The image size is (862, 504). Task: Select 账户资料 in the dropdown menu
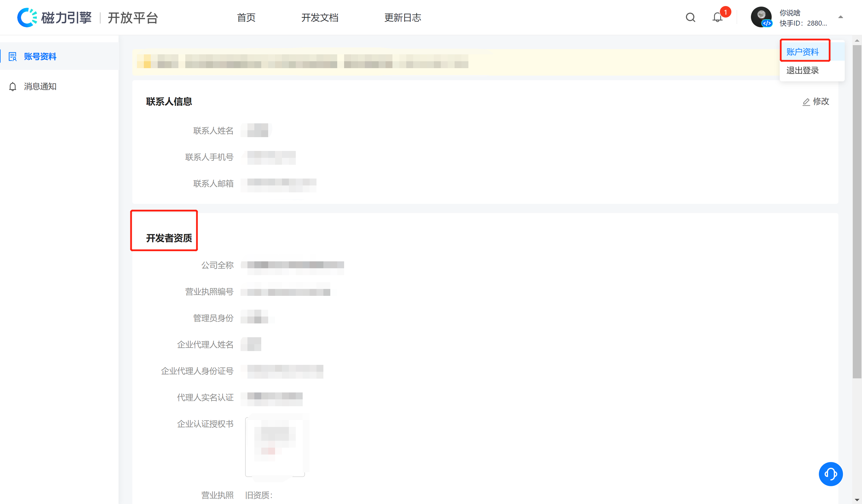[x=802, y=52]
